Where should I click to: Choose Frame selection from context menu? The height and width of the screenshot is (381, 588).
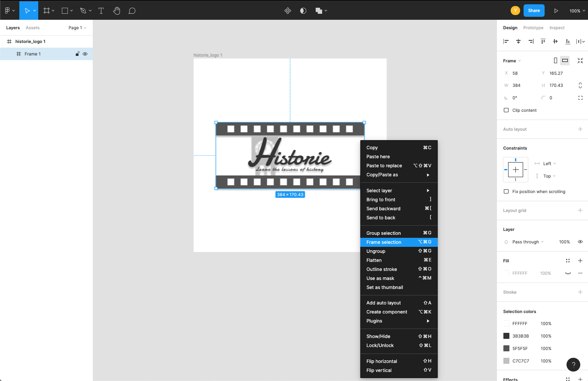(x=399, y=242)
